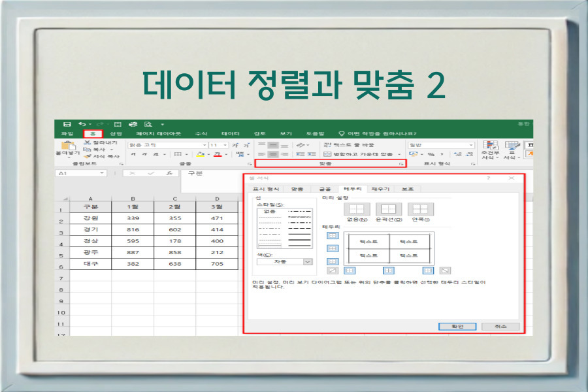The width and height of the screenshot is (588, 392).
Task: Select the Inside border preset
Action: click(x=420, y=209)
